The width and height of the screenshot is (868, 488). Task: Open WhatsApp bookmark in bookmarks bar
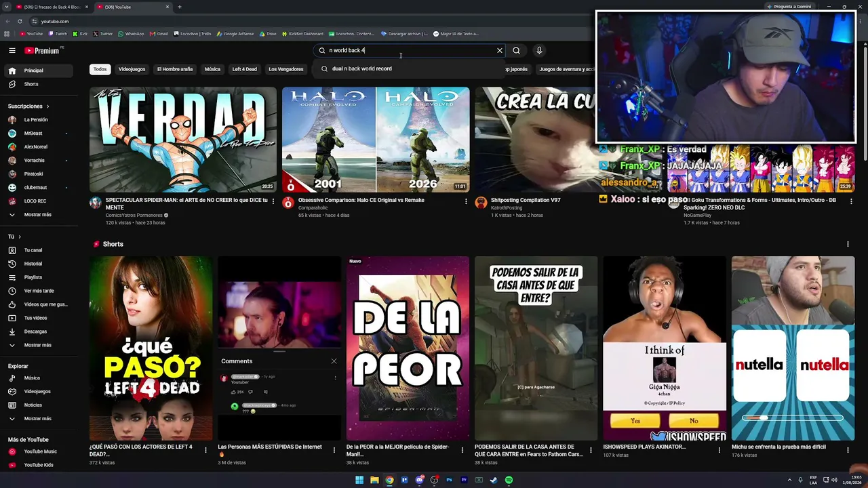131,33
